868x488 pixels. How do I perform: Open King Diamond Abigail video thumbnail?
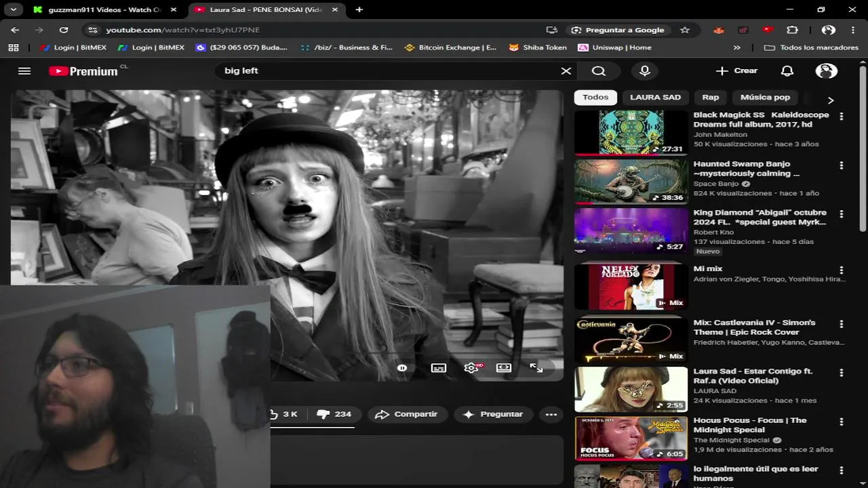(x=631, y=230)
